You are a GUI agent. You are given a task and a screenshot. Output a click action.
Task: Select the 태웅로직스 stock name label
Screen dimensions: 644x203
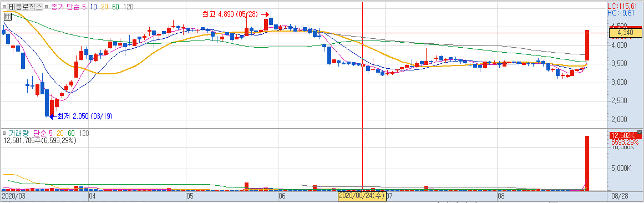(x=25, y=7)
